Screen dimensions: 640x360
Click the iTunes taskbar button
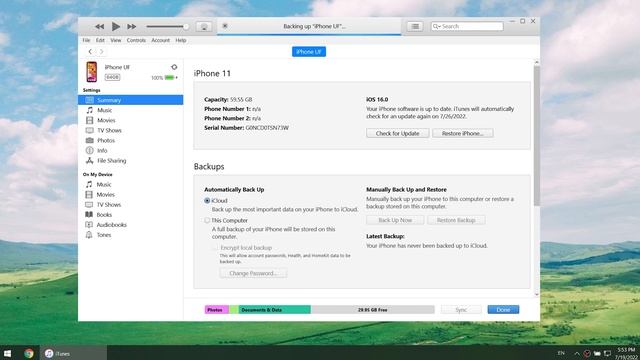[x=74, y=353]
